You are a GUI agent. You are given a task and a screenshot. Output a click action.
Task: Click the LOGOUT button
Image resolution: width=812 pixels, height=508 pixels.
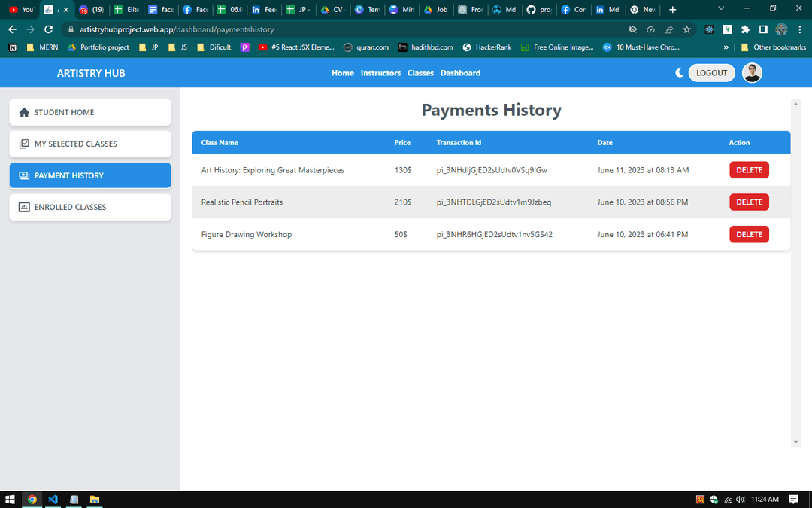pos(711,73)
